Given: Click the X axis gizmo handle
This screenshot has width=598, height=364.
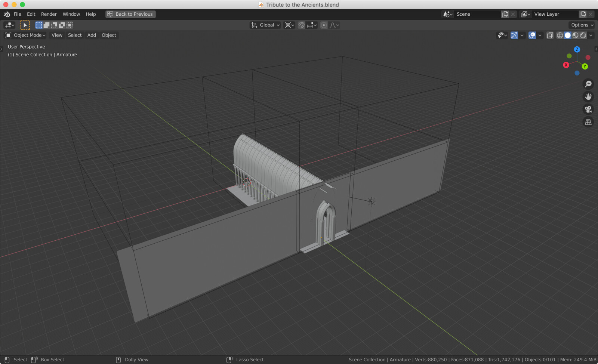Looking at the screenshot, I should (566, 65).
